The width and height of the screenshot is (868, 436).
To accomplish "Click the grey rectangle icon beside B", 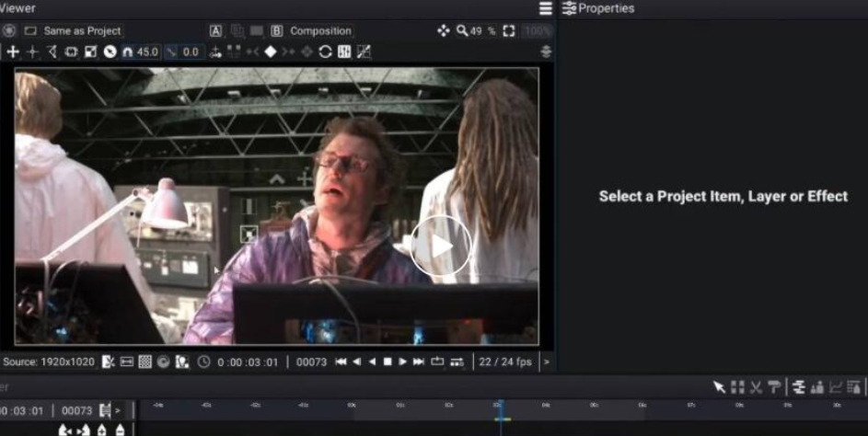I will (x=256, y=31).
